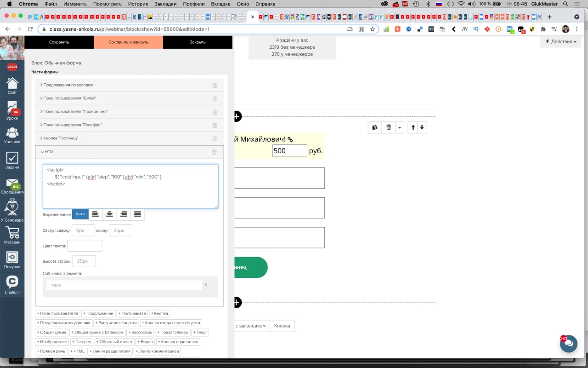This screenshot has height=368, width=588.
Task: Add a block above using upper plus circle
Action: click(237, 116)
